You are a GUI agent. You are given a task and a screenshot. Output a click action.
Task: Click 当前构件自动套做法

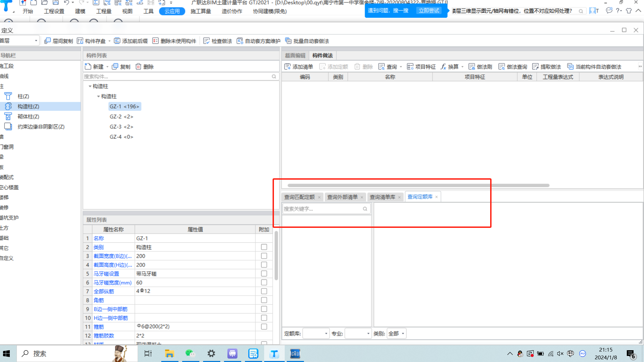tap(594, 67)
